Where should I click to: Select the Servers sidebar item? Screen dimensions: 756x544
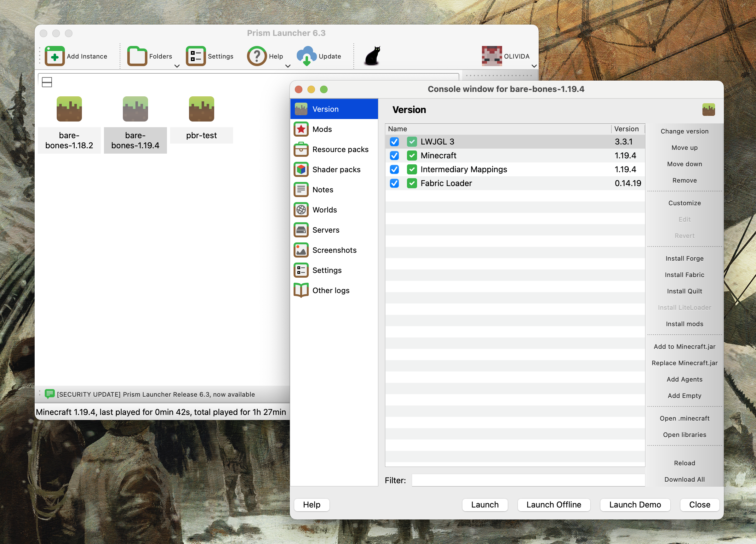[x=325, y=230]
